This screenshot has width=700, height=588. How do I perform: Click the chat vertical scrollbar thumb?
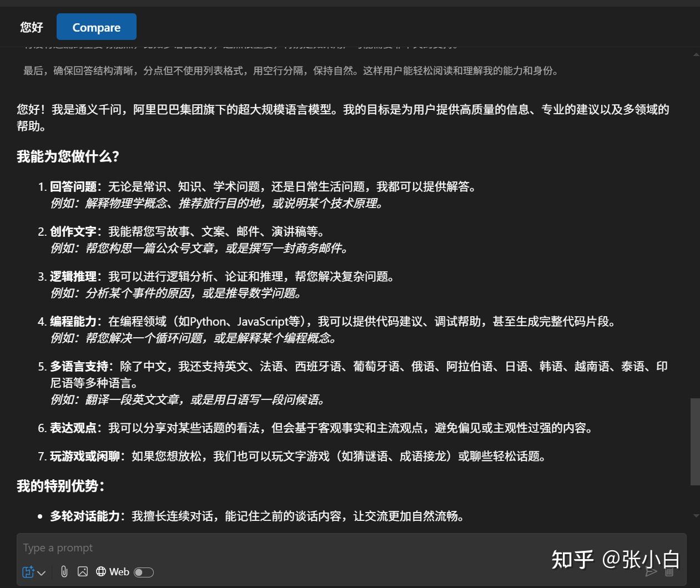pos(695,442)
